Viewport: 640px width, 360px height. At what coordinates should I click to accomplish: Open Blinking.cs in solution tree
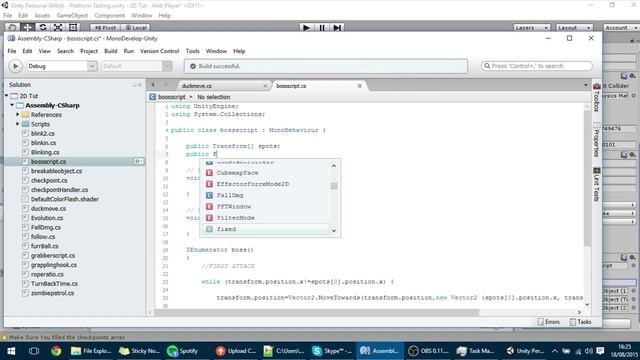pos(45,152)
